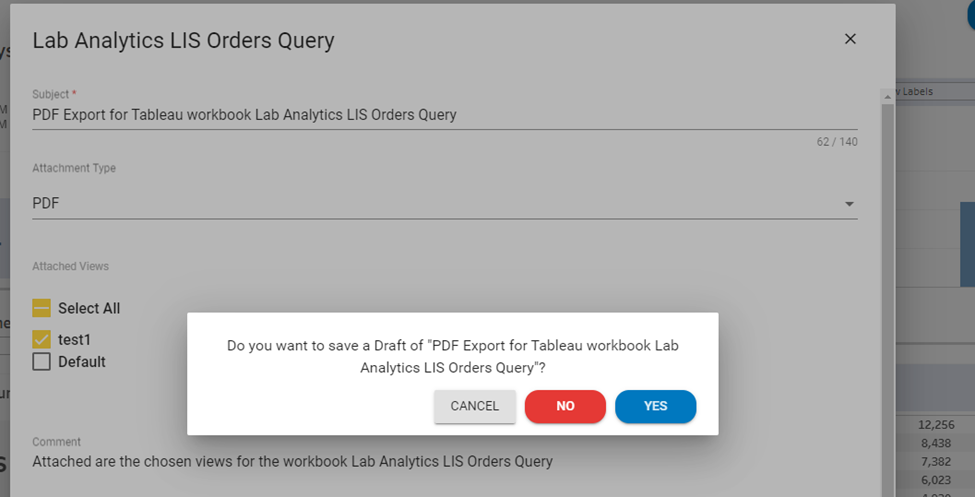Open the PDF attachment type selector
The height and width of the screenshot is (497, 975).
(440, 204)
